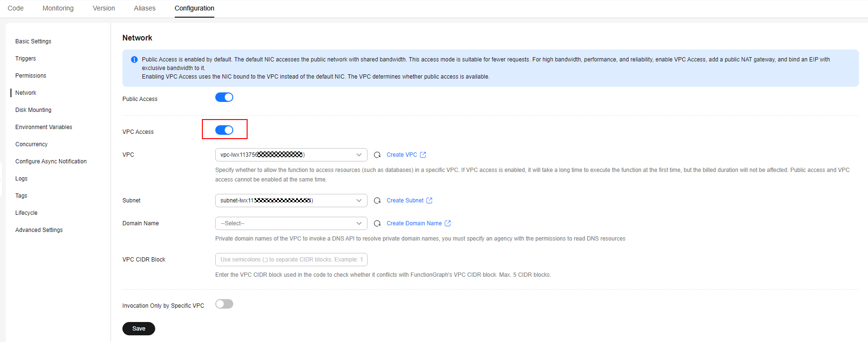Open Logs configuration section
Viewport: 868px width, 342px height.
(x=21, y=179)
